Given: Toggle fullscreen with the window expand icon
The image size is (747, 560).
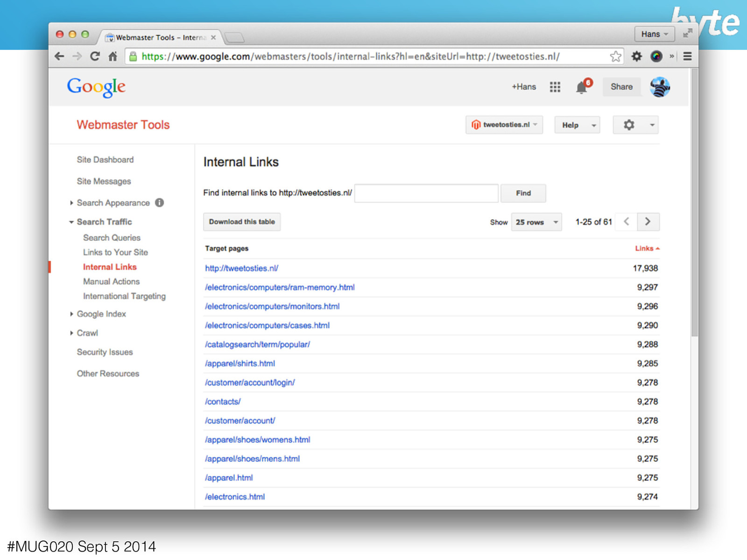Looking at the screenshot, I should pyautogui.click(x=687, y=34).
